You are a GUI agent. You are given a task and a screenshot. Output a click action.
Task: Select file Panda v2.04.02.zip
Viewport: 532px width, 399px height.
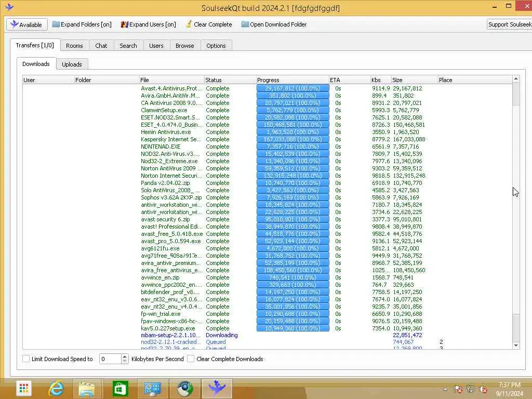pyautogui.click(x=165, y=183)
